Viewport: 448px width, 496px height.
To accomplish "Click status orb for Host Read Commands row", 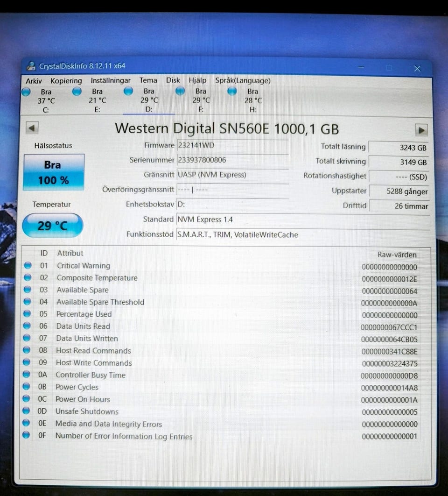I will point(27,350).
